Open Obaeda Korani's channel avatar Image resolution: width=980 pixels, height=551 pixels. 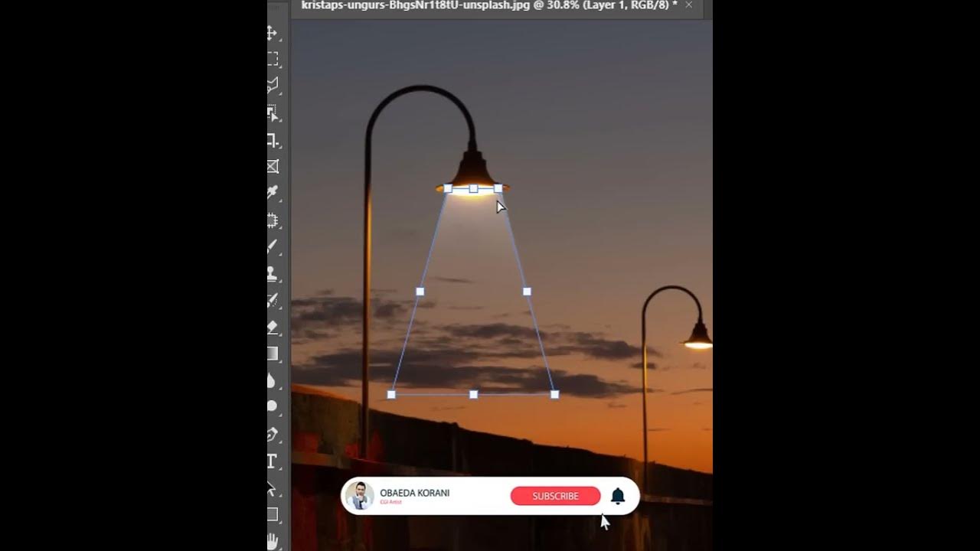360,496
